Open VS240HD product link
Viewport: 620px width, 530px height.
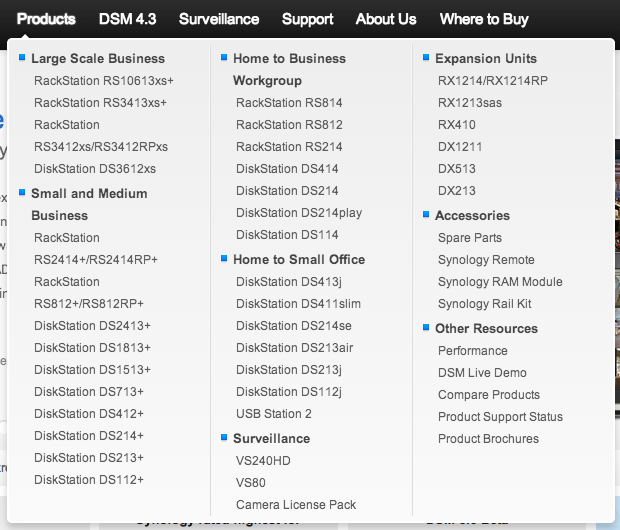263,461
